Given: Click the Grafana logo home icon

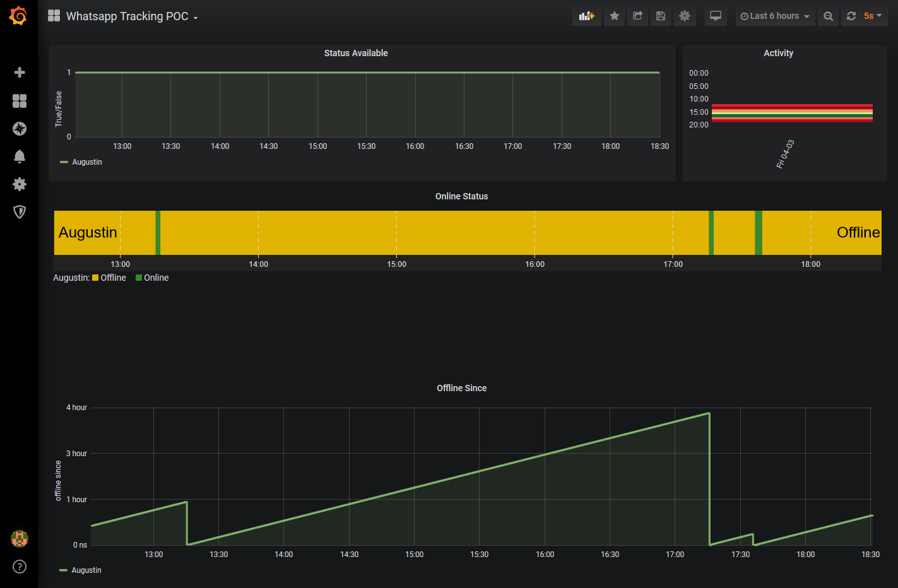Looking at the screenshot, I should tap(18, 16).
